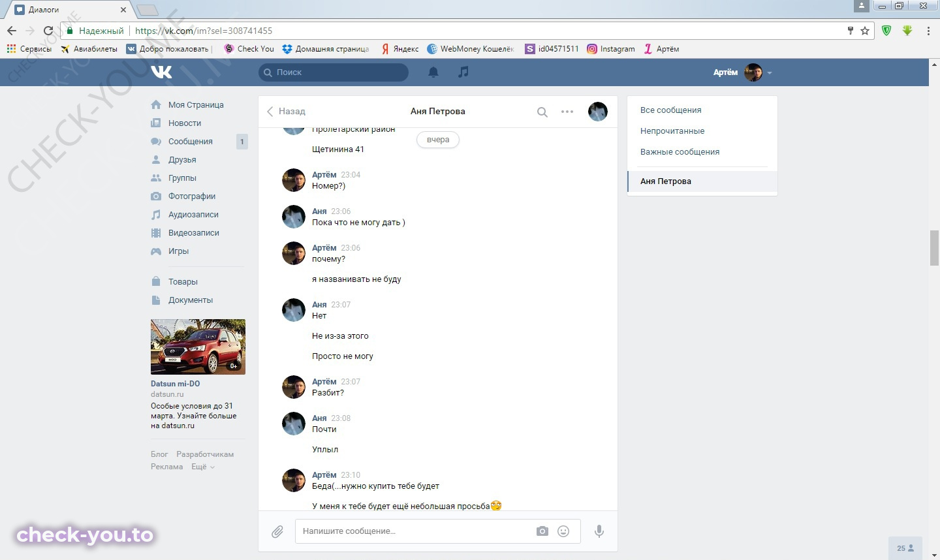Click the green download arrow extension
This screenshot has width=940, height=560.
click(907, 31)
